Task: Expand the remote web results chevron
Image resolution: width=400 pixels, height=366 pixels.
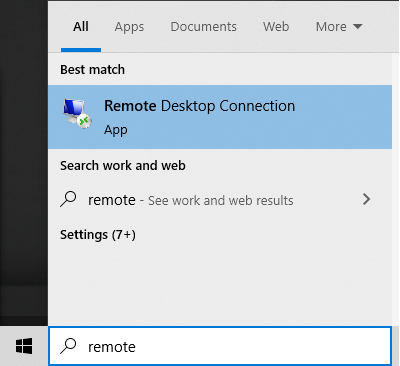Action: [366, 199]
